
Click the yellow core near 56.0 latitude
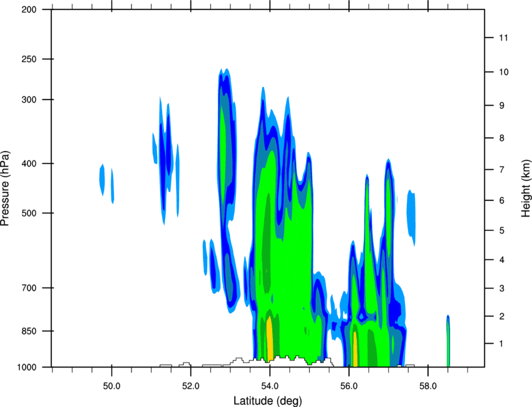[355, 349]
